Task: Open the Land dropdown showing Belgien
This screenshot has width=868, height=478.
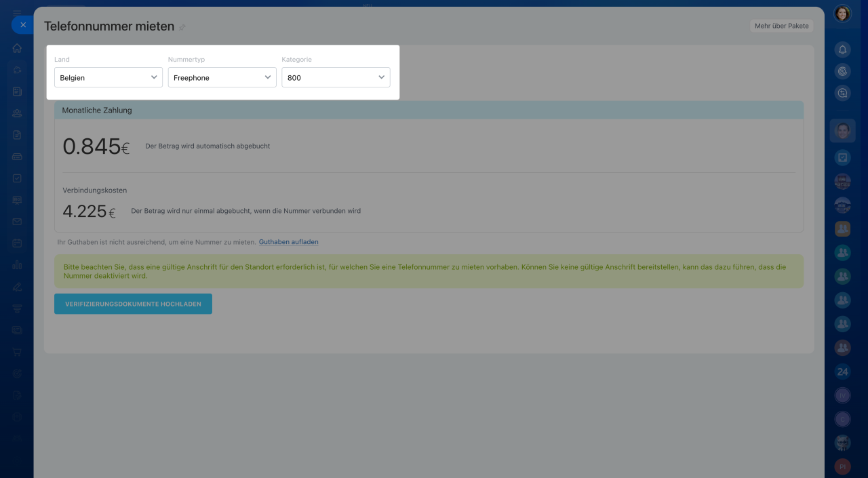Action: pyautogui.click(x=108, y=77)
